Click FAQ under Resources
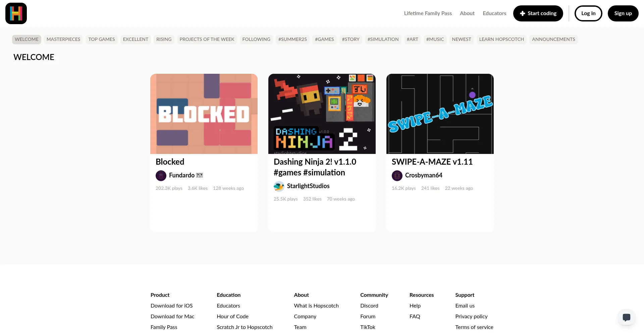Image resolution: width=644 pixels, height=333 pixels. [x=415, y=317]
